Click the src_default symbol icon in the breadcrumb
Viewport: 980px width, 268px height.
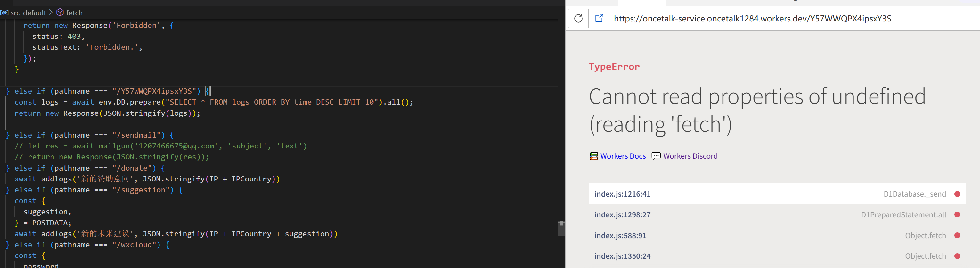coord(4,13)
